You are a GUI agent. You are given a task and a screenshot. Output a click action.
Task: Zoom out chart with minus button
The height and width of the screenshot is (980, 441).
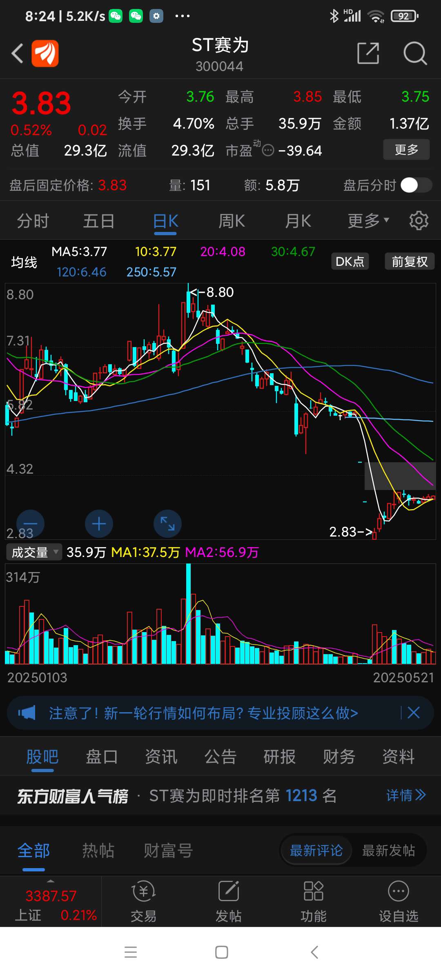pos(30,524)
